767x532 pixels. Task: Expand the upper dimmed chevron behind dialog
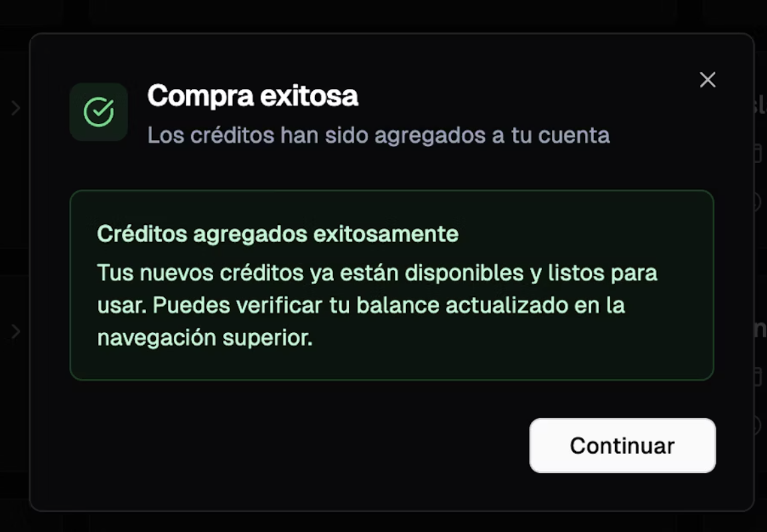pyautogui.click(x=16, y=108)
